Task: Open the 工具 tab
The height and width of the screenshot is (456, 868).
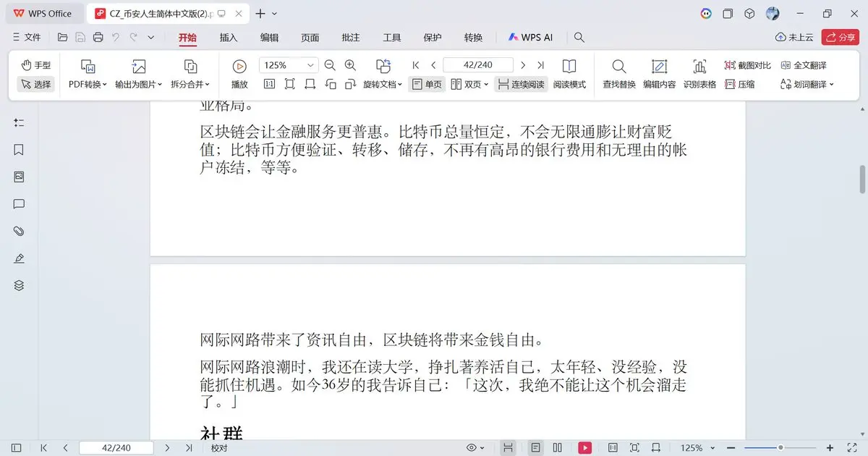Action: pyautogui.click(x=392, y=38)
